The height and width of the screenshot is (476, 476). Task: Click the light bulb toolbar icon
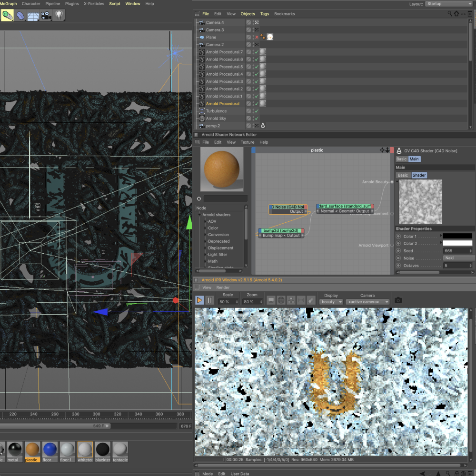[59, 15]
